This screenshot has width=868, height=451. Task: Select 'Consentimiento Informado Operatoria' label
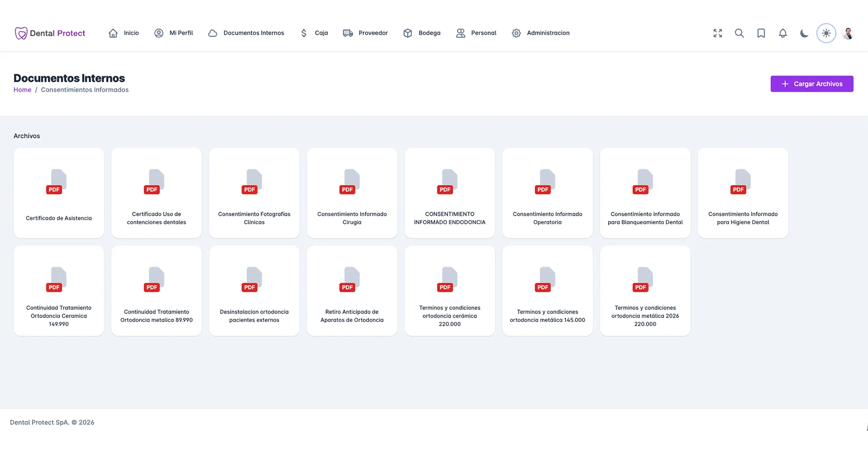coord(547,218)
